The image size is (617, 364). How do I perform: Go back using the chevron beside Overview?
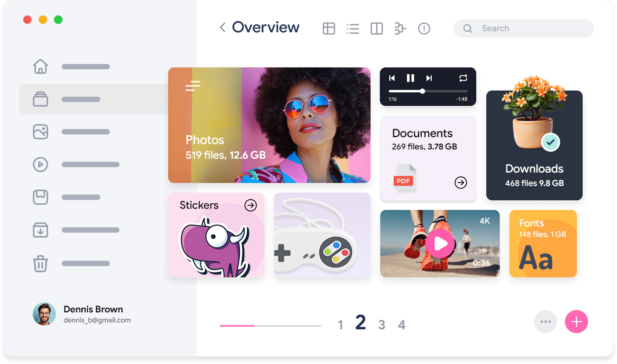(223, 27)
